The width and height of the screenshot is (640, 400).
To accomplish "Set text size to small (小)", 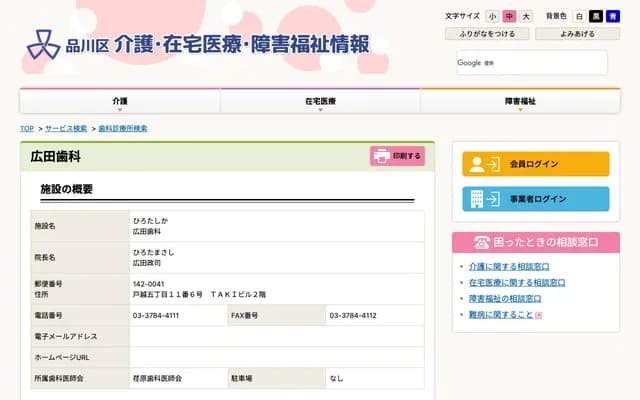I will pyautogui.click(x=492, y=17).
